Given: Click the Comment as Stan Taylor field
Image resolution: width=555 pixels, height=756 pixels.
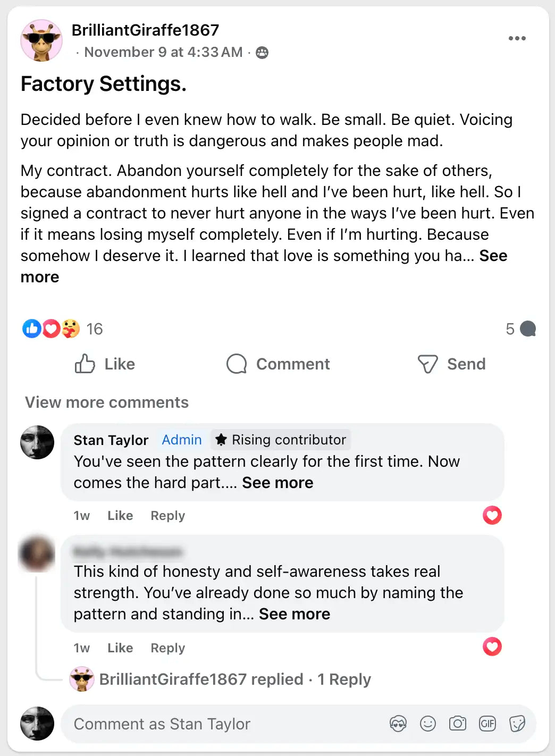Looking at the screenshot, I should coord(213,724).
